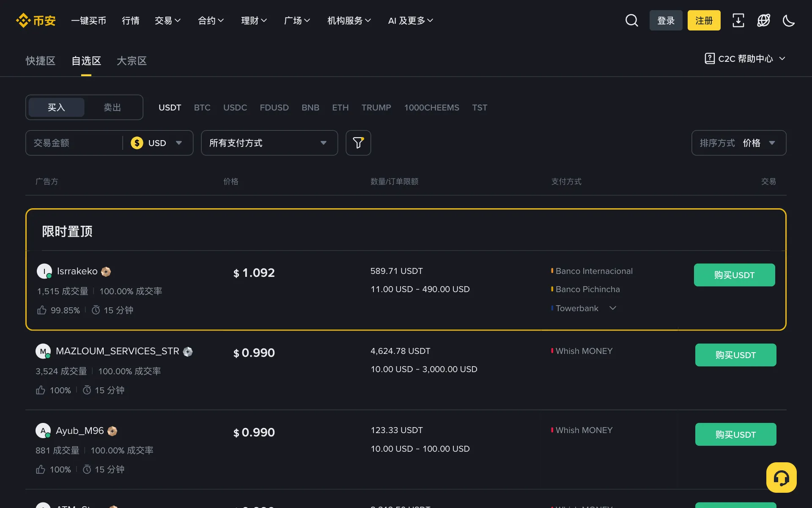Open customer support headset chat button
Screen dimensions: 812x508
click(781, 478)
